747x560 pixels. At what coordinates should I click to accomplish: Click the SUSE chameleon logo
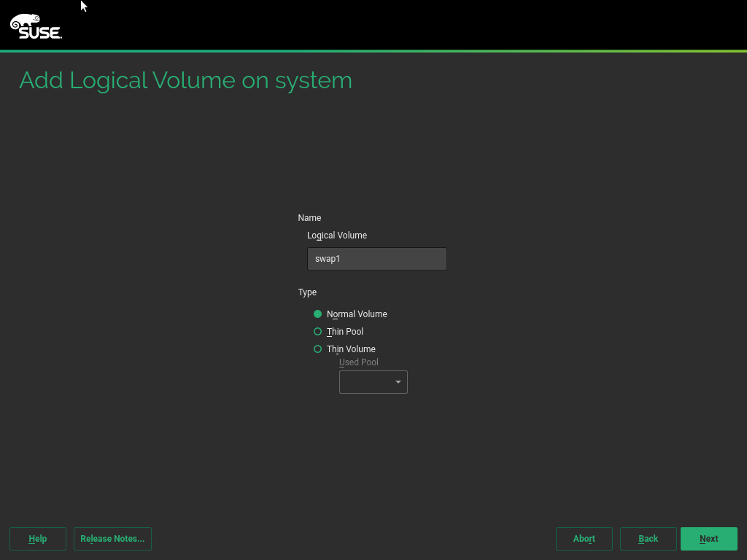click(x=36, y=26)
